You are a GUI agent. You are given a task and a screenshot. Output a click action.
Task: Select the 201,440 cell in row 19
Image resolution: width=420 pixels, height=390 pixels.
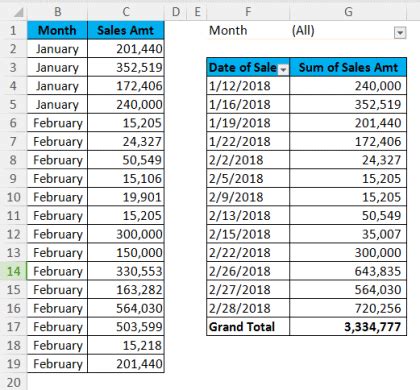coord(126,364)
